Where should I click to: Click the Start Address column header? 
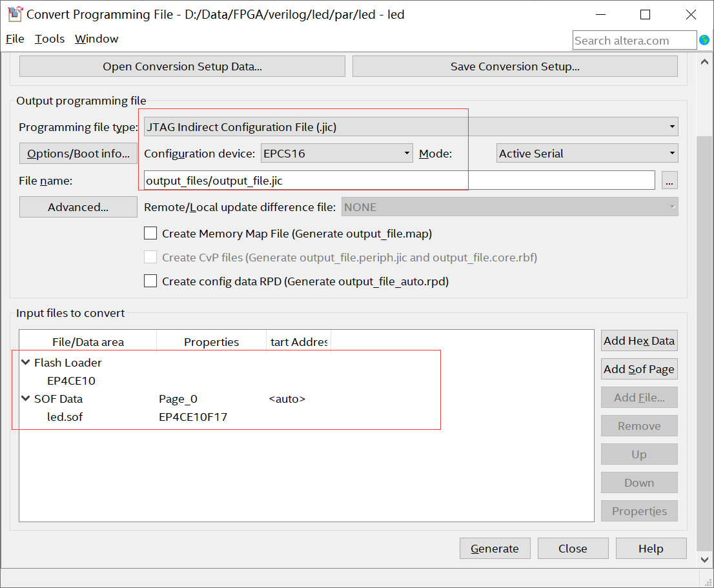coord(299,342)
